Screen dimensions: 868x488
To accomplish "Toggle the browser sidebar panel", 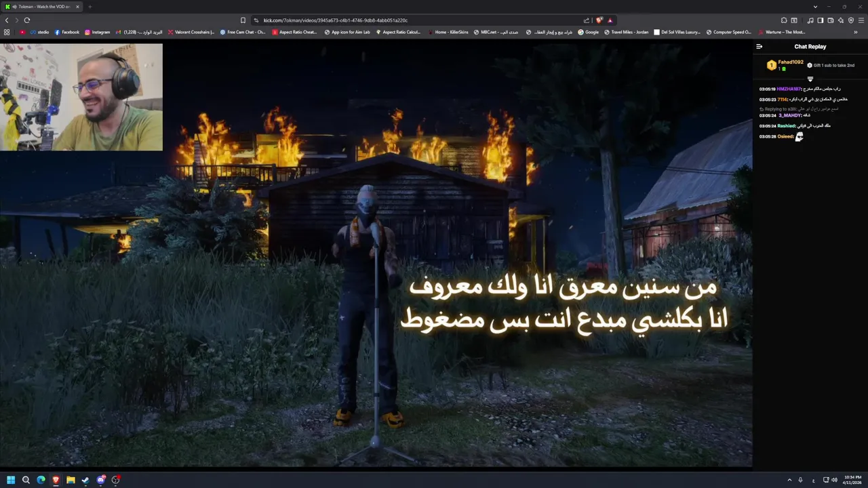I will [x=820, y=20].
